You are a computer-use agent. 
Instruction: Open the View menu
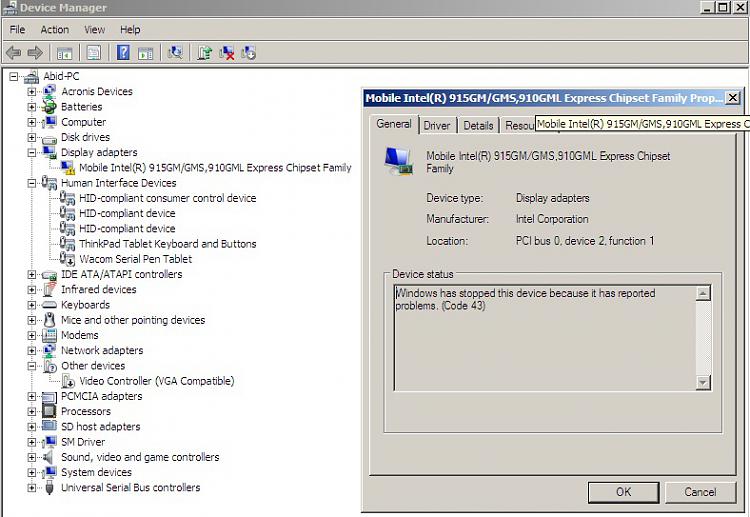click(x=94, y=30)
